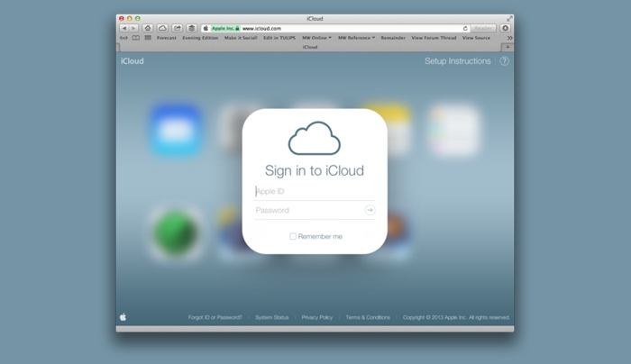Open Forgot ID or Password? link
Viewport: 631px width, 364px height.
(x=215, y=317)
